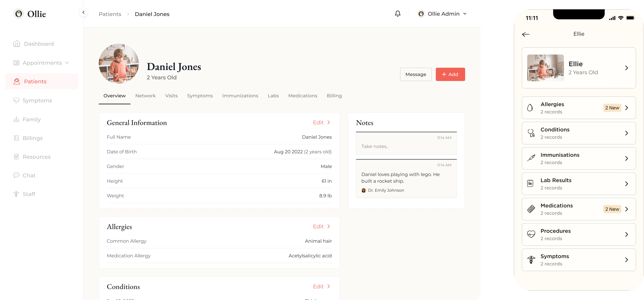The image size is (644, 300).
Task: Edit the Allergies section
Action: click(321, 226)
